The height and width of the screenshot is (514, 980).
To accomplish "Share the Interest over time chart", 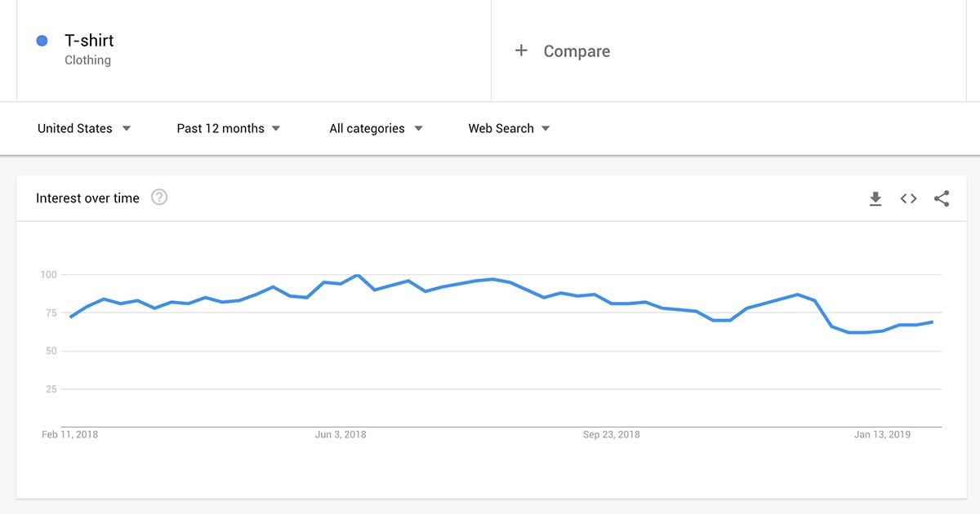I will coord(942,198).
